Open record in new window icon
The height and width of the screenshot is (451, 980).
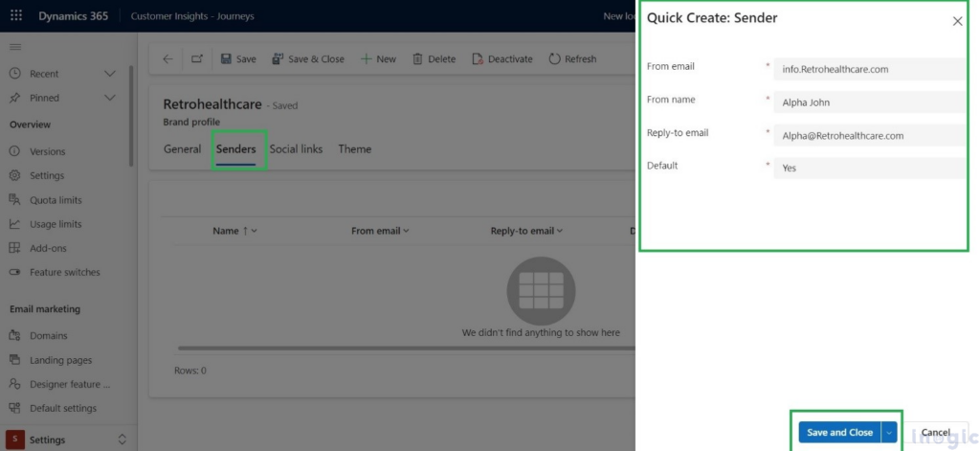196,59
